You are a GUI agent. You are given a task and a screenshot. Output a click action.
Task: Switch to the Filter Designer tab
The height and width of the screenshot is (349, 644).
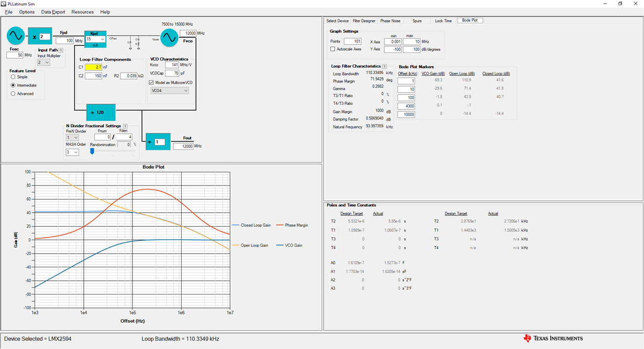tap(364, 21)
